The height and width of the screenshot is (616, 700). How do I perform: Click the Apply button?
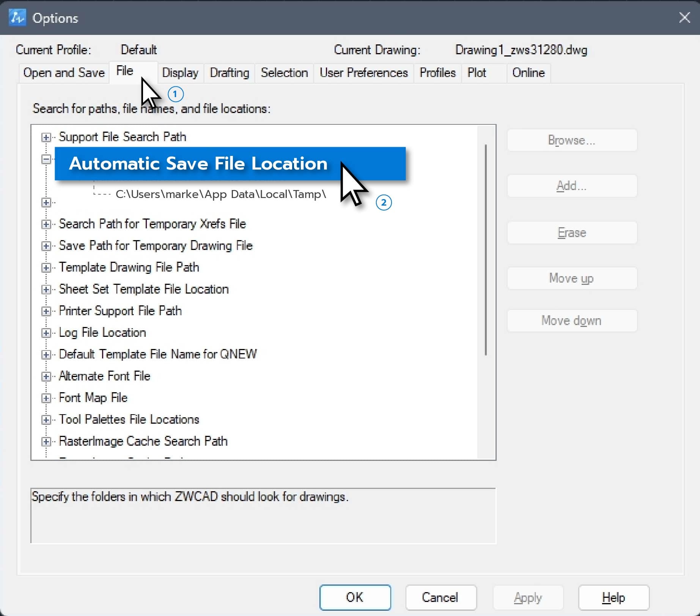coord(528,597)
